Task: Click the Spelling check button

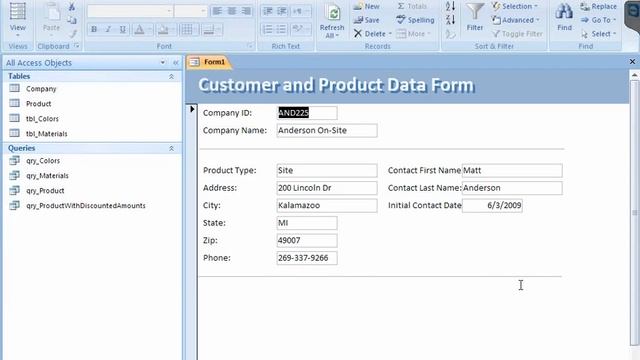Action: click(415, 20)
